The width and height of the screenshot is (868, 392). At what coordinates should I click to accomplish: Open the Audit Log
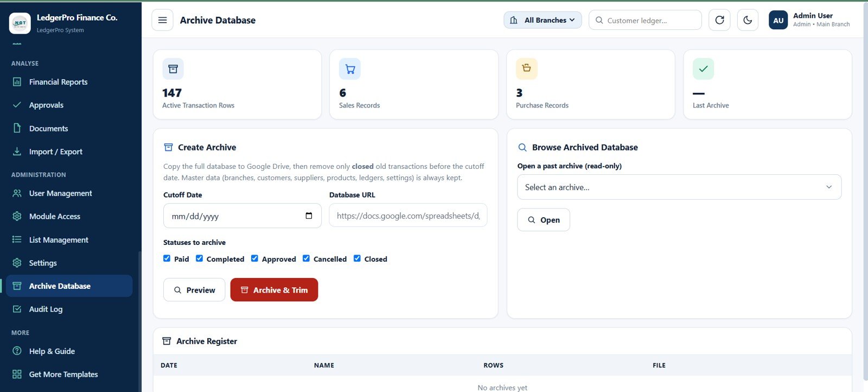pos(69,309)
